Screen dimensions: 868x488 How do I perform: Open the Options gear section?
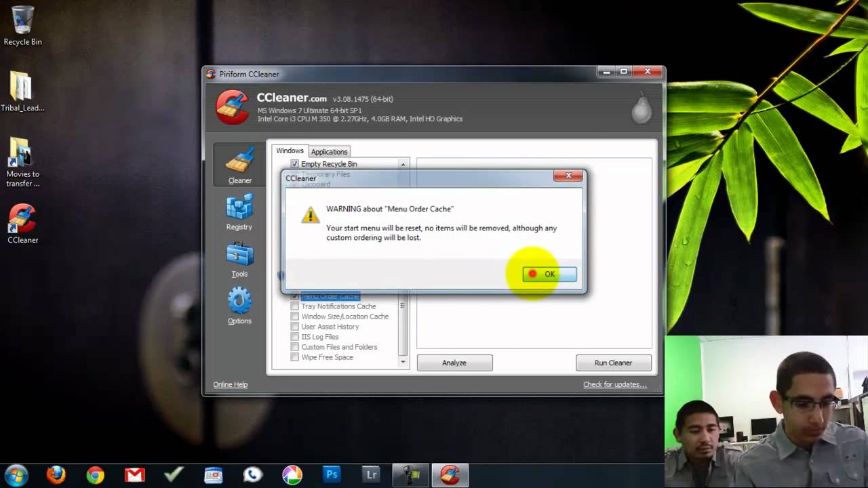point(239,306)
